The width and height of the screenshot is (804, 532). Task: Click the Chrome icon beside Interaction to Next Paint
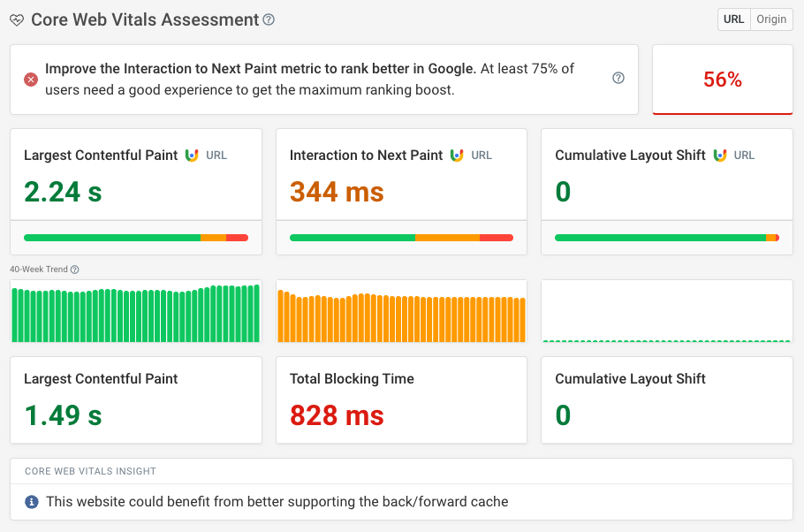(456, 155)
